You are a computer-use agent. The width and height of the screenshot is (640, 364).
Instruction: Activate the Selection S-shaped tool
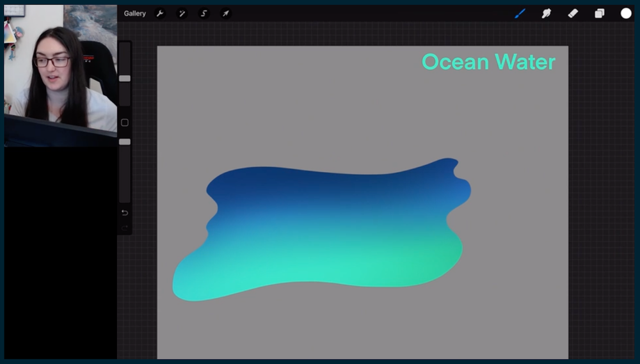click(204, 13)
